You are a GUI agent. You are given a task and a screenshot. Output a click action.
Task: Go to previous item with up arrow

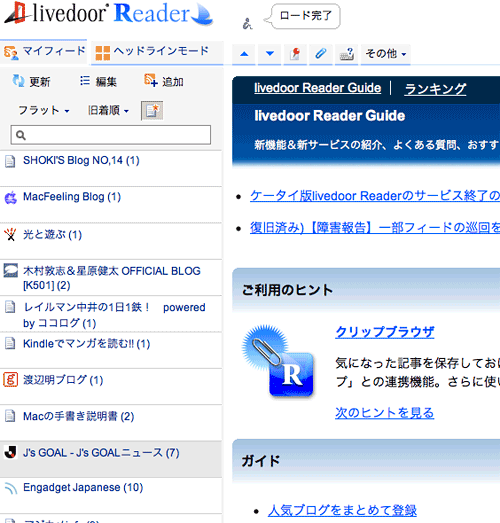[x=244, y=54]
